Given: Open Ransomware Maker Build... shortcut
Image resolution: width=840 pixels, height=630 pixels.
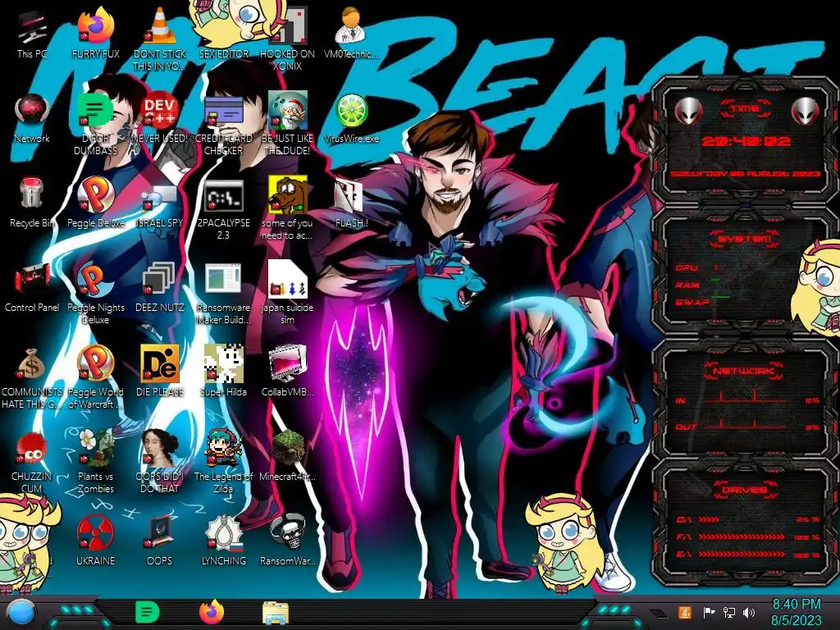Looking at the screenshot, I should (223, 293).
